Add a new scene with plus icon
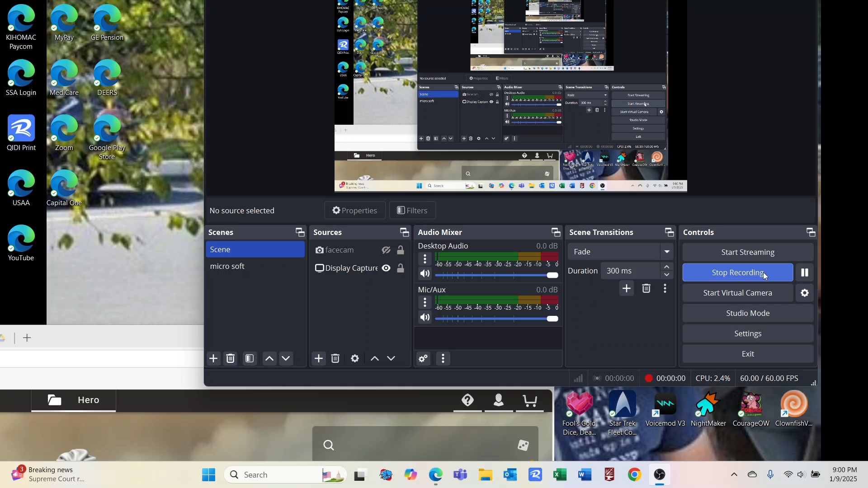This screenshot has width=868, height=488. tap(213, 359)
